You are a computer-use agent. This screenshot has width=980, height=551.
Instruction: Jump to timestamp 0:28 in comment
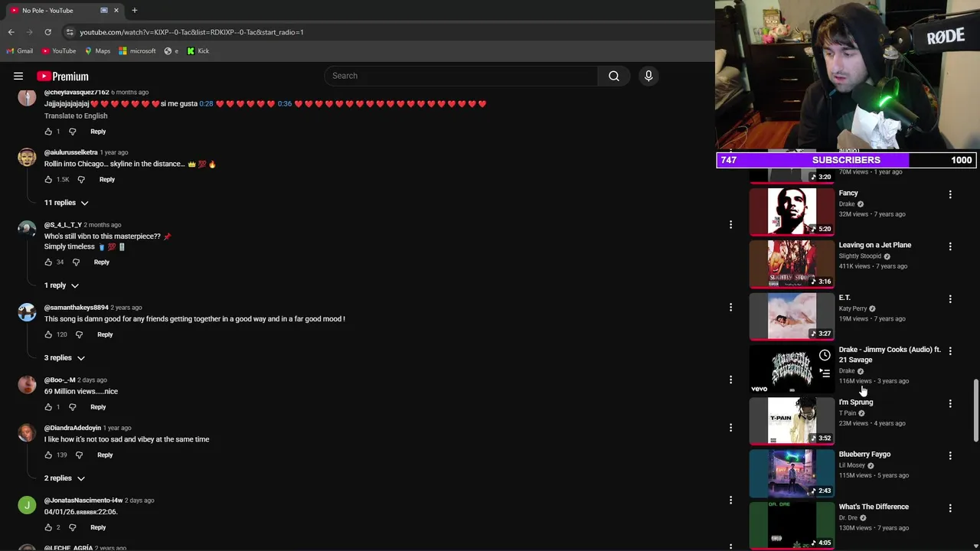tap(206, 104)
